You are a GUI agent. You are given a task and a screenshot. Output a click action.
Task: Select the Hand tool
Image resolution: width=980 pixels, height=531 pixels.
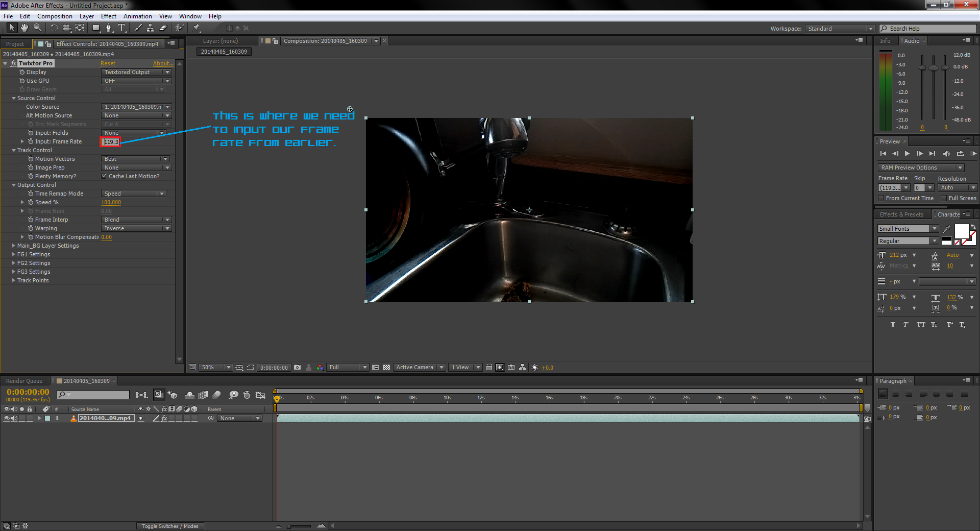24,28
